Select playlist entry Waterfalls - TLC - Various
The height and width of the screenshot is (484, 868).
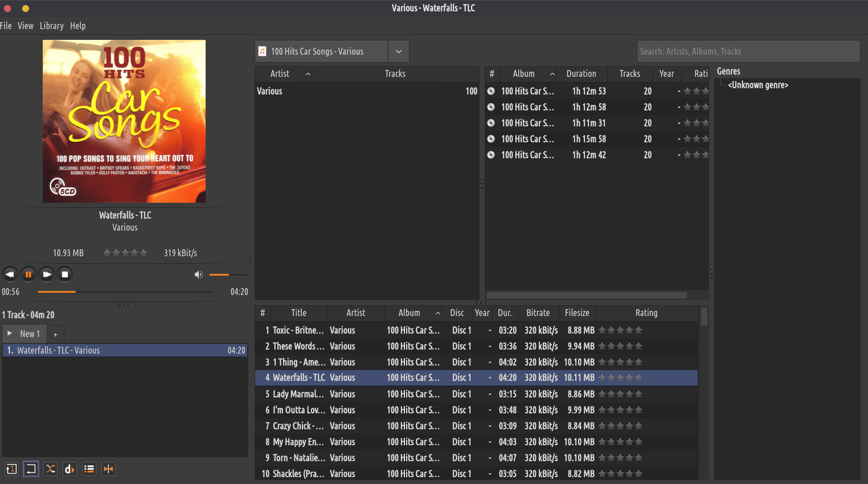tap(125, 350)
